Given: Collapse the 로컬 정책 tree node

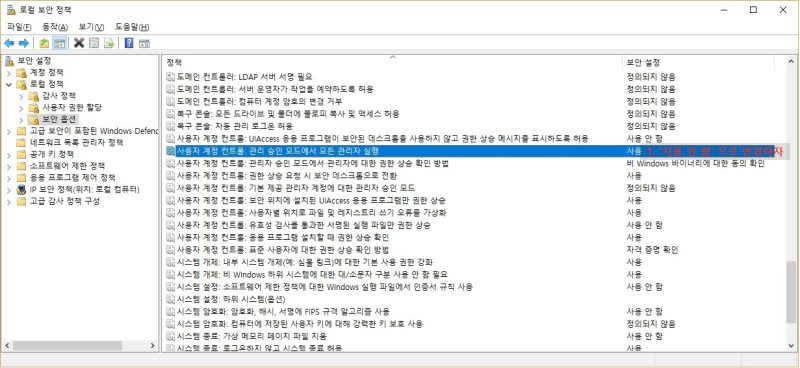Looking at the screenshot, I should point(9,84).
